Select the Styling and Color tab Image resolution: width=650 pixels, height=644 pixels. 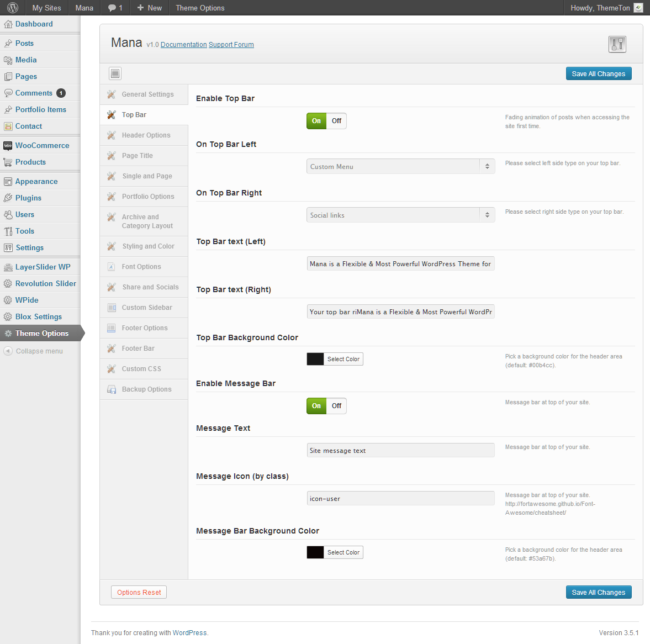[148, 246]
